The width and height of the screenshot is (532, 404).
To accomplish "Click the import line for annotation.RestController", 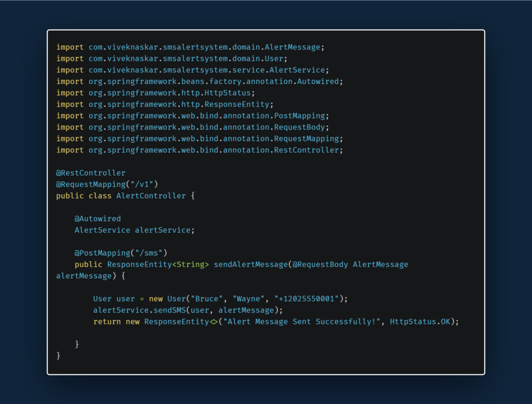I will pos(199,150).
